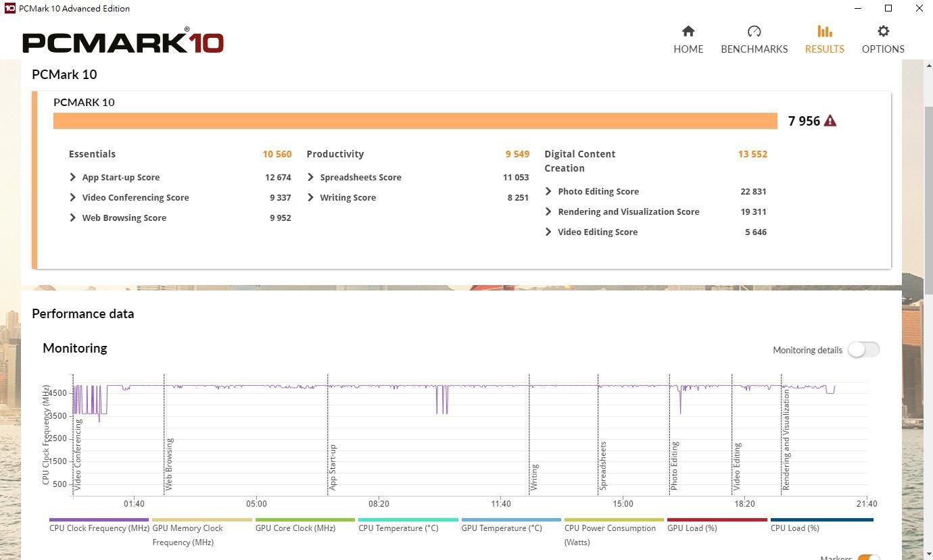Select GPU Memory Clock Frequency legend
This screenshot has height=560, width=933.
pos(201,534)
